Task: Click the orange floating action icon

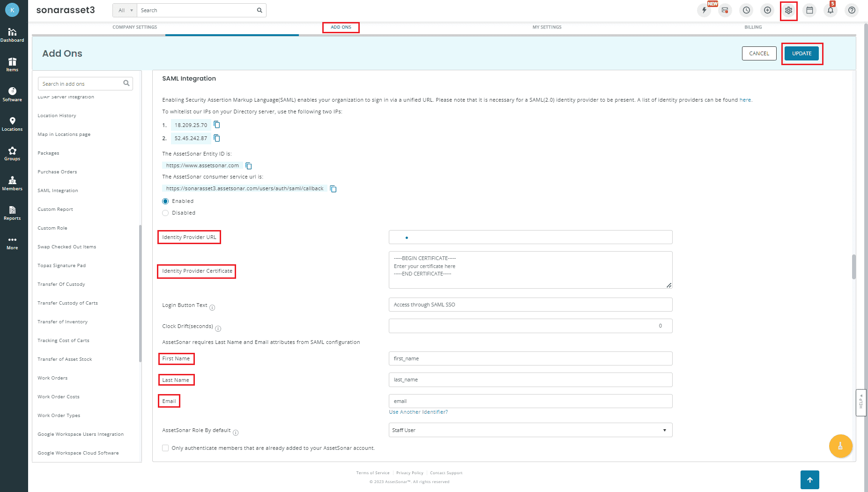Action: (x=840, y=446)
